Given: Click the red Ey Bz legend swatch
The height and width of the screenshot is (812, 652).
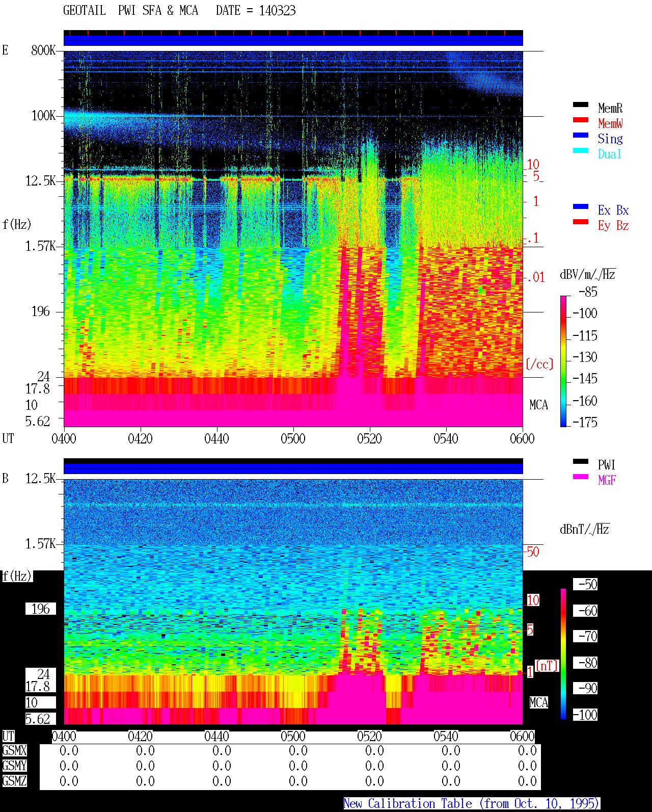Looking at the screenshot, I should [x=581, y=222].
